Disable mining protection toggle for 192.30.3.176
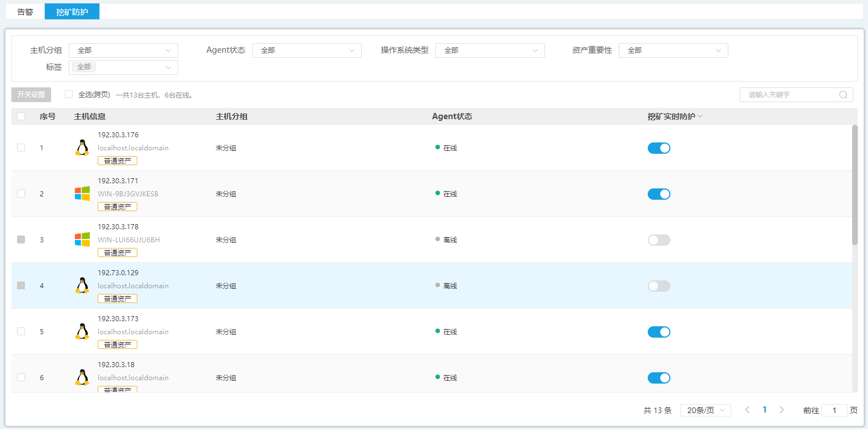This screenshot has width=868, height=429. [659, 148]
